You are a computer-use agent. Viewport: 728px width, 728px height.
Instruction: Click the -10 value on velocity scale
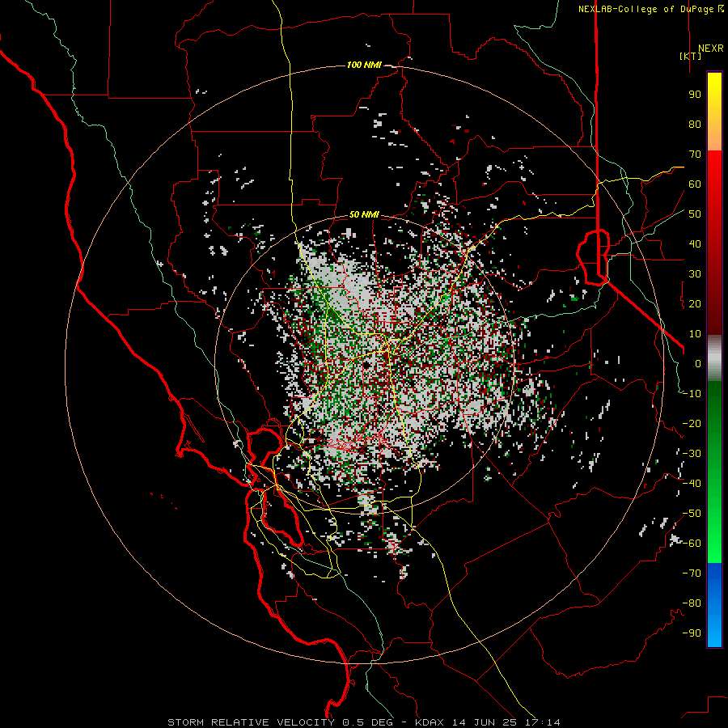[692, 394]
